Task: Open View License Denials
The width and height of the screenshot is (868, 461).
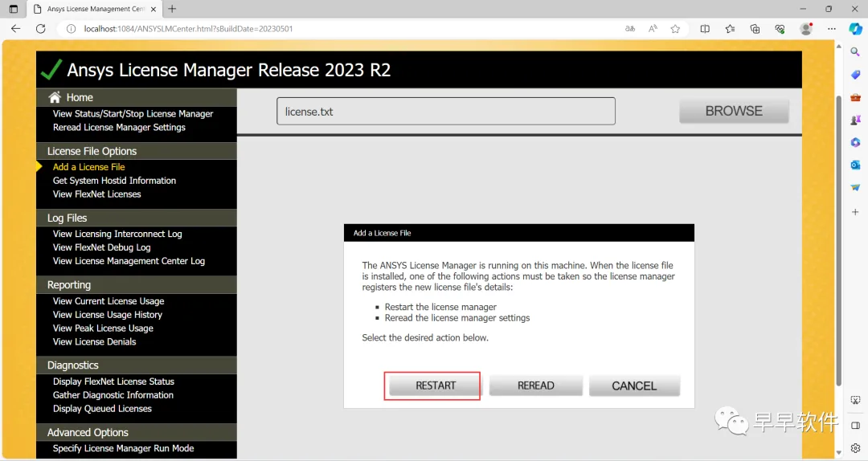Action: 94,342
